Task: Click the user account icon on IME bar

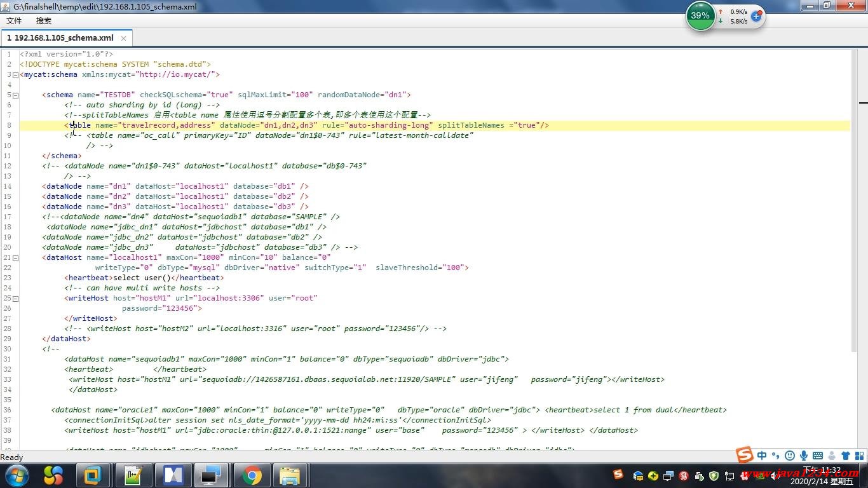Action: click(832, 456)
